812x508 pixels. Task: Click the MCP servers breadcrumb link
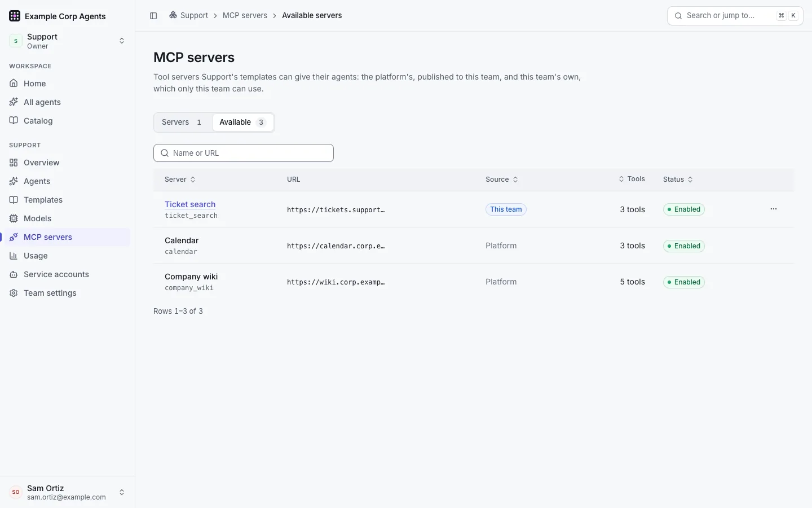tap(245, 15)
